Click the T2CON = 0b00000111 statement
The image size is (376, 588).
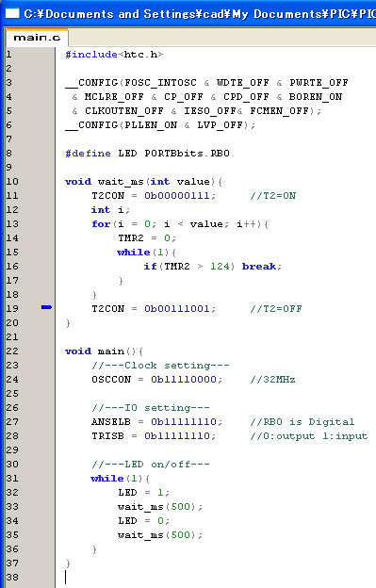click(154, 196)
